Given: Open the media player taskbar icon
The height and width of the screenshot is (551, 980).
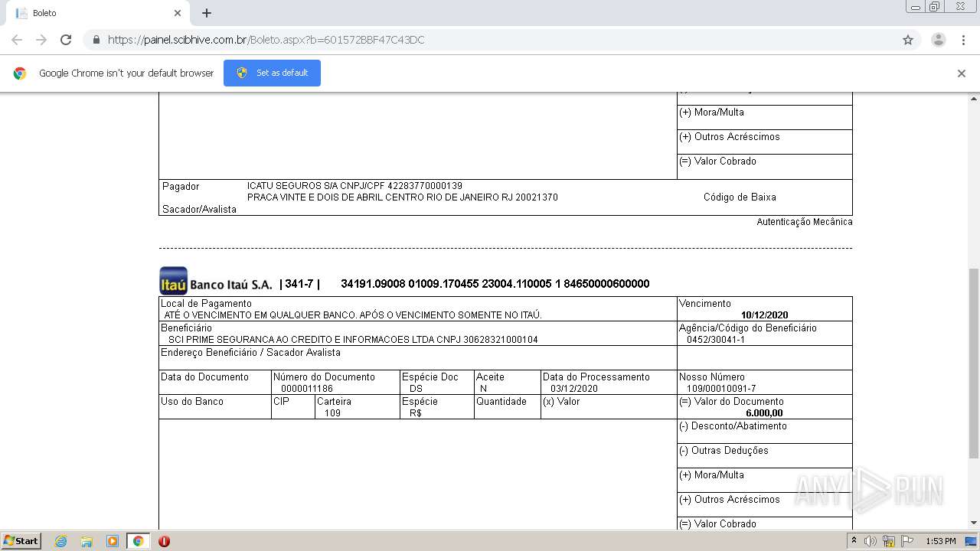Looking at the screenshot, I should tap(112, 541).
